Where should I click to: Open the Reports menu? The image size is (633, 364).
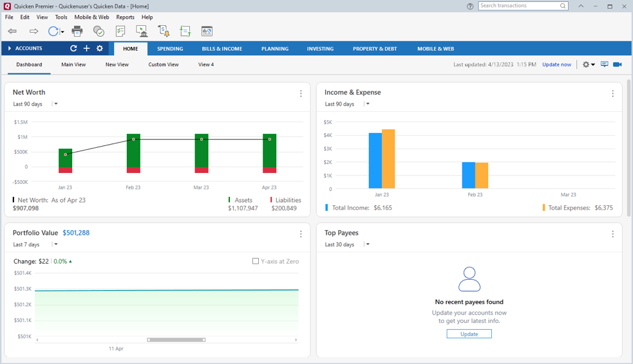pyautogui.click(x=125, y=17)
